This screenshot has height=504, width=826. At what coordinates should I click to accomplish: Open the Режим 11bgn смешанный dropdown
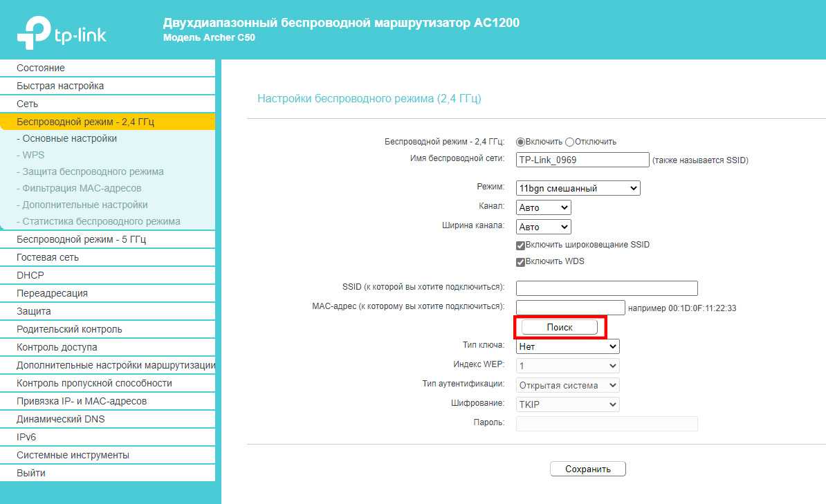(x=578, y=188)
